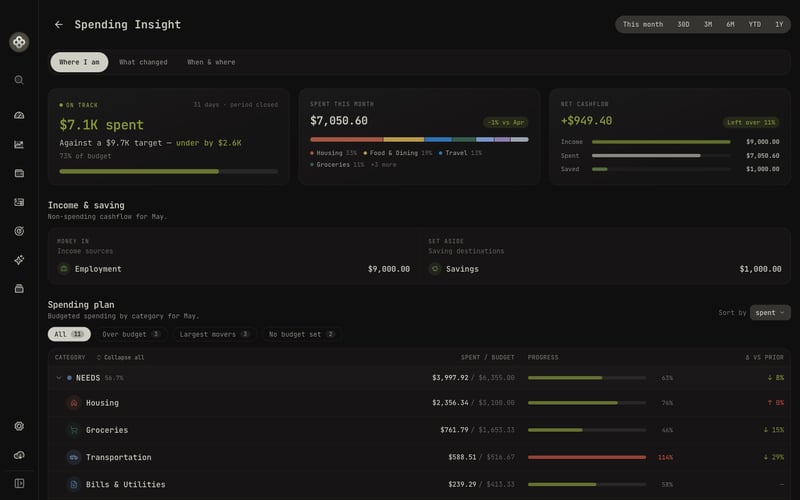
Task: Click the Income bar in Net Cashflow
Action: click(661, 142)
